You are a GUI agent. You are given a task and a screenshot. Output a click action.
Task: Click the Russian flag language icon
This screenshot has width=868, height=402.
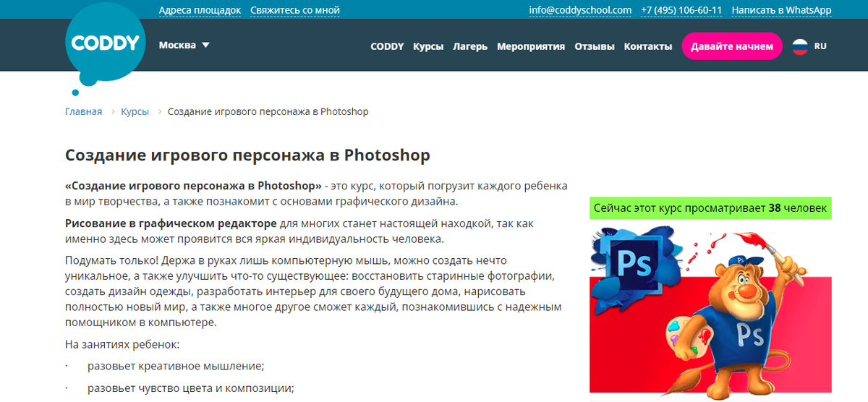799,46
